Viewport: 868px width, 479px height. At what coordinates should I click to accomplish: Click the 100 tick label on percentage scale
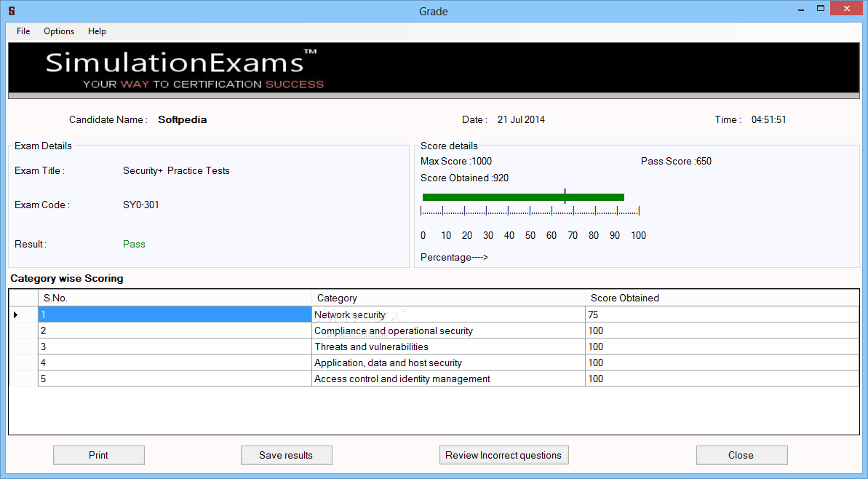click(638, 235)
